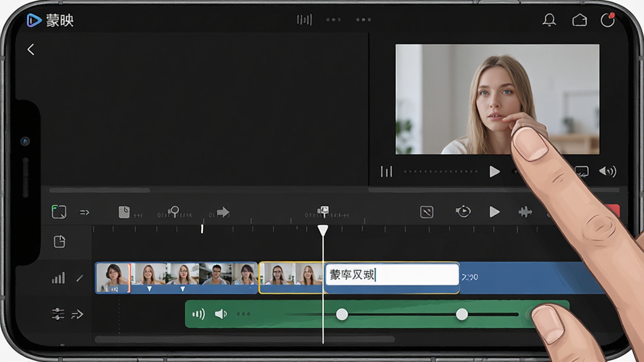Viewport: 644px width, 362px height.
Task: Click the thin arrow beside the crop tool
Action: click(85, 212)
